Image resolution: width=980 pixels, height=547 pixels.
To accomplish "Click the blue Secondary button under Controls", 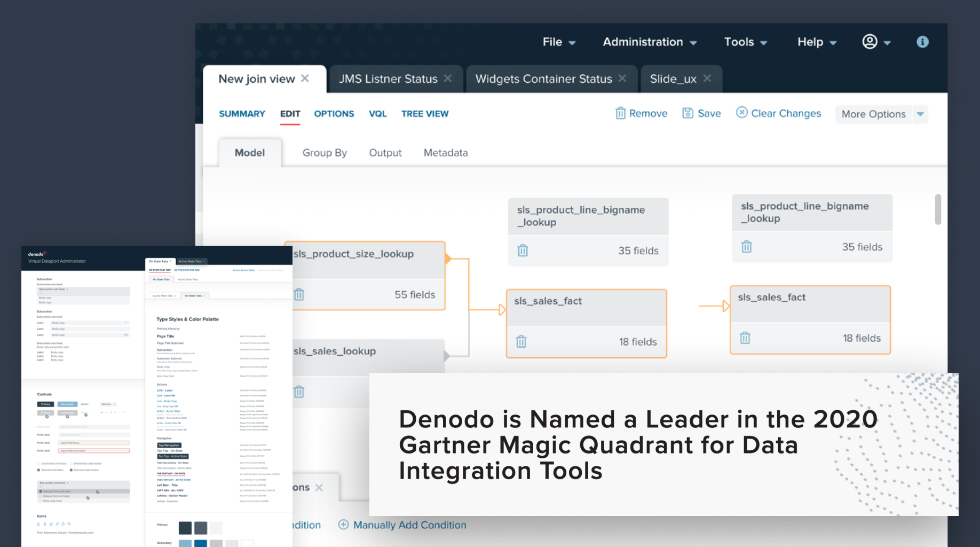I will click(67, 404).
